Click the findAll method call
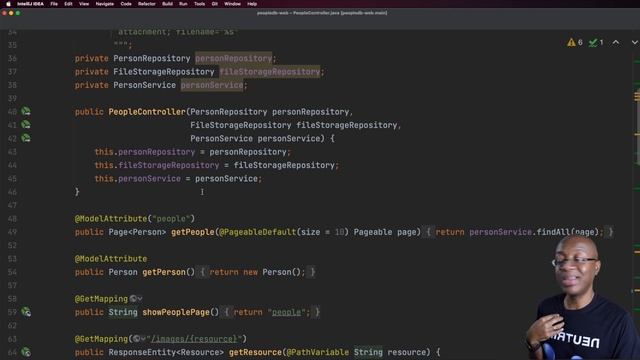Screen dimensions: 640x360 [x=553, y=232]
